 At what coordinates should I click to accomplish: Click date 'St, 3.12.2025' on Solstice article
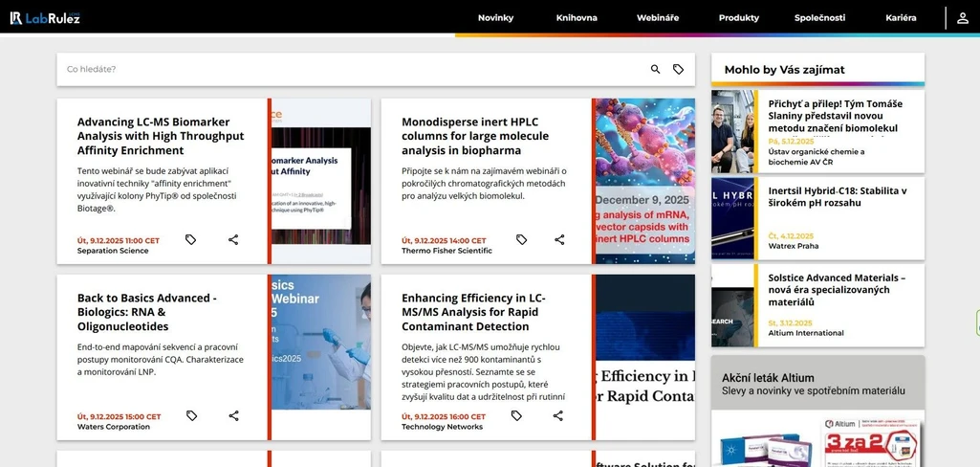click(x=790, y=322)
